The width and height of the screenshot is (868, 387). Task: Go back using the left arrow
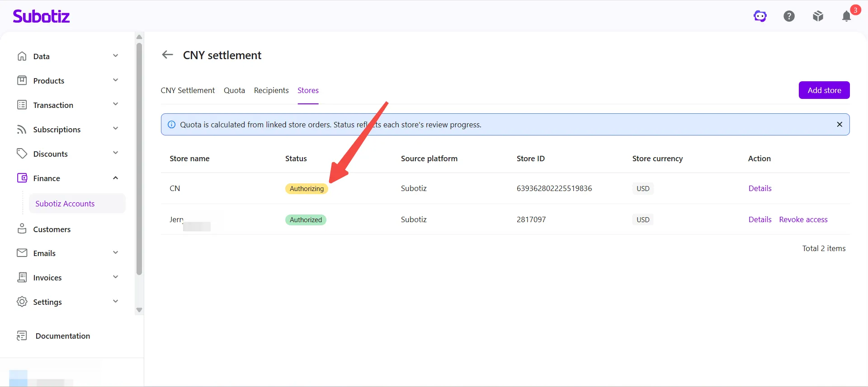click(x=167, y=55)
